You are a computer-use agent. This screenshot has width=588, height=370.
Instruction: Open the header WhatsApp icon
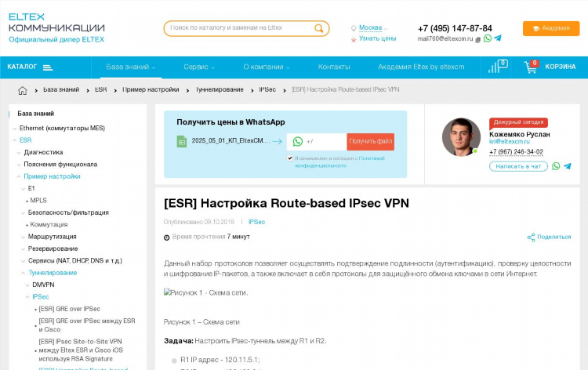coord(488,38)
